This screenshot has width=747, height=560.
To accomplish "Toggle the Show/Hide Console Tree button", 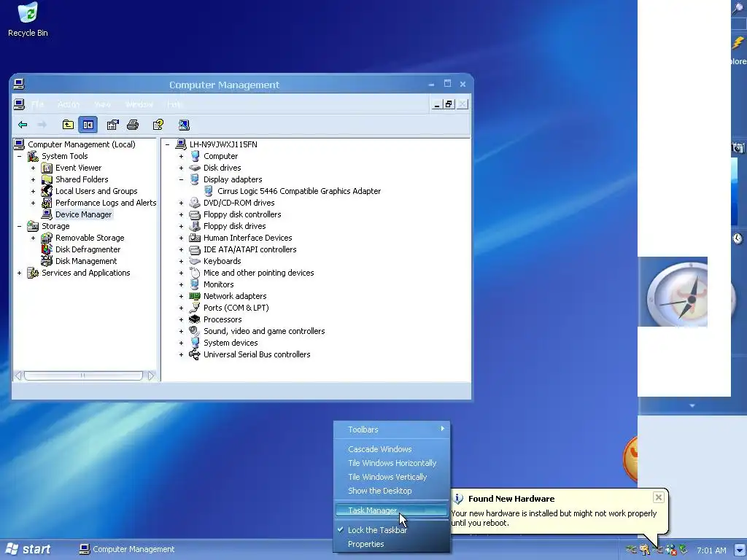I will tap(88, 125).
